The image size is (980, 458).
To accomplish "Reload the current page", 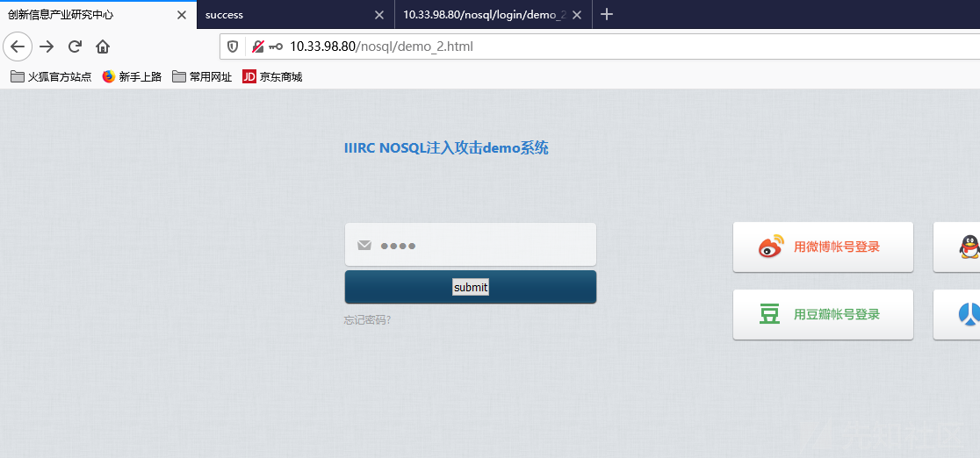I will (75, 47).
